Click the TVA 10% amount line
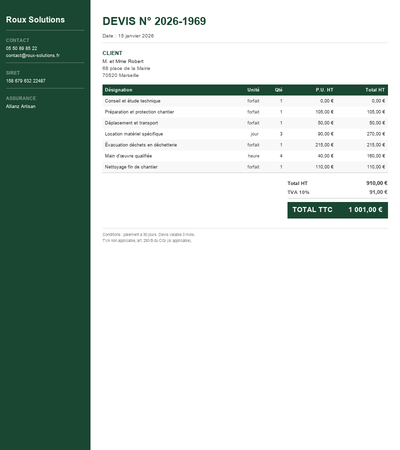 pos(337,192)
